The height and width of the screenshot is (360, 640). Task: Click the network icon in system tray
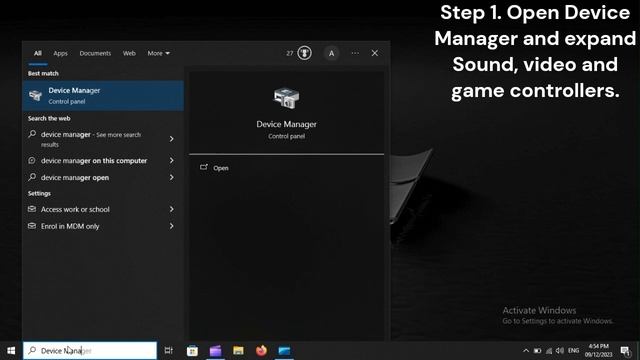pos(549,351)
